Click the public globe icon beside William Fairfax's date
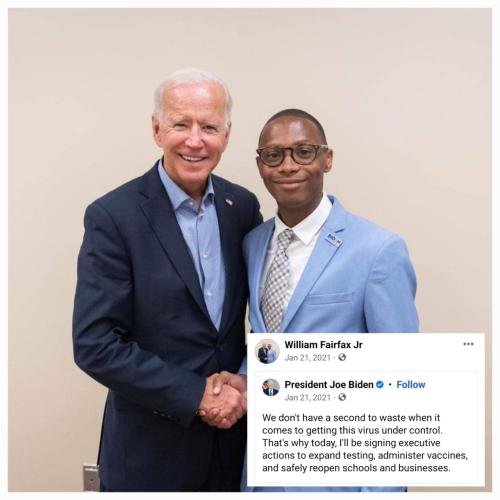This screenshot has width=500, height=500. (342, 357)
